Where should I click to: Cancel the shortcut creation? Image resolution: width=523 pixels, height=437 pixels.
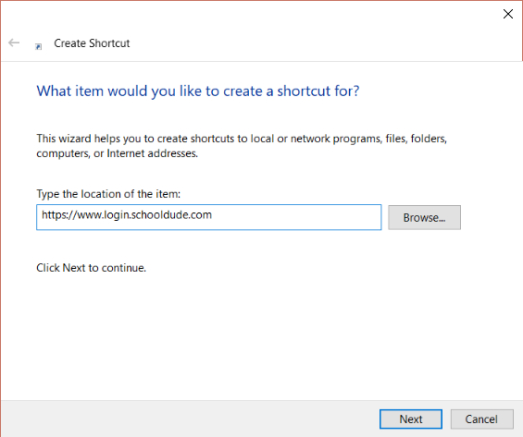pos(482,419)
